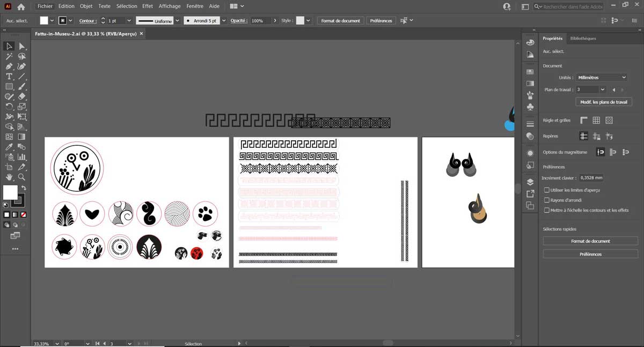Choose the Zoom magnifier tool
Screen dimensions: 644x347
pyautogui.click(x=22, y=177)
